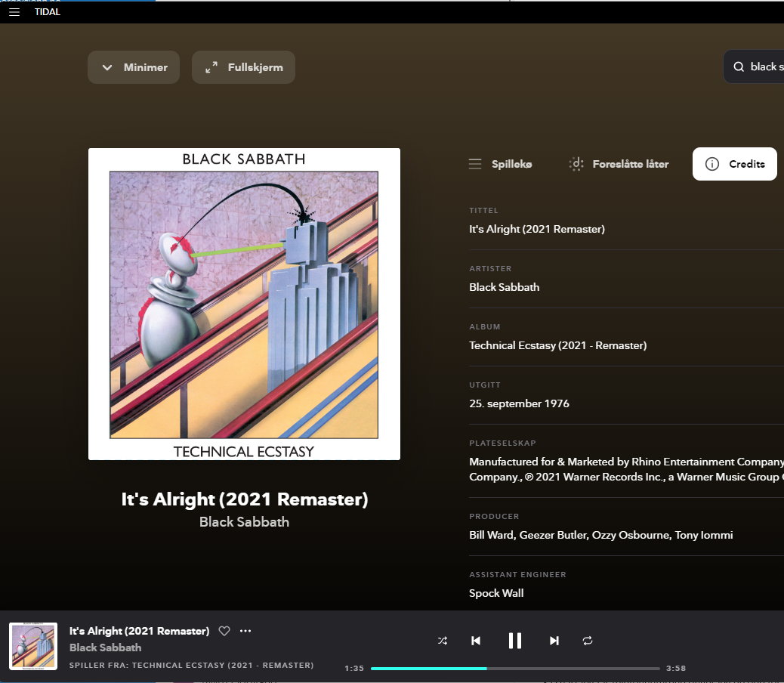Open Black Sabbath link below the big title

(x=244, y=522)
